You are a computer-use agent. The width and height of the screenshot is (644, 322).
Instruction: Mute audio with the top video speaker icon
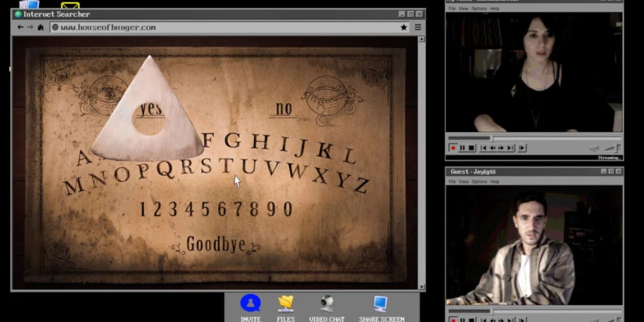tap(594, 148)
